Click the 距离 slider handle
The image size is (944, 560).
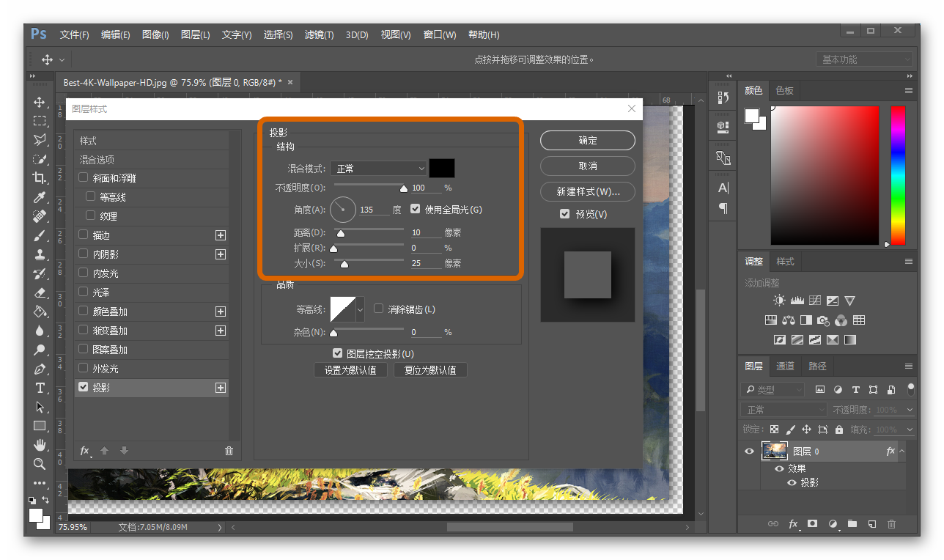coord(340,234)
